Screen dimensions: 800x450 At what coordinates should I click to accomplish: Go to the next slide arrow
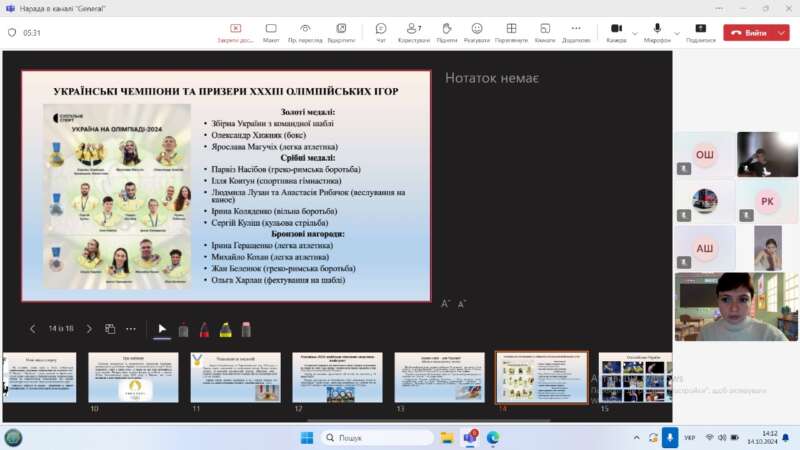pos(89,329)
